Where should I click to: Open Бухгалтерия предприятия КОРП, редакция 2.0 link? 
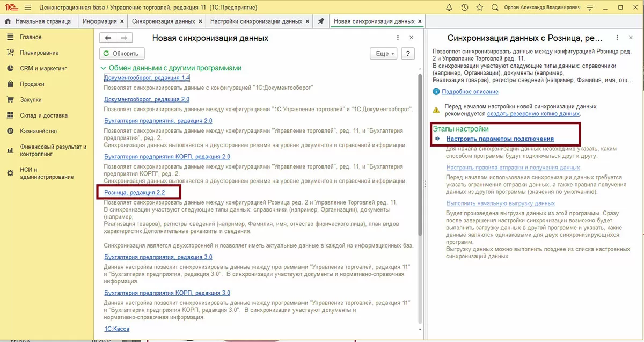click(167, 156)
